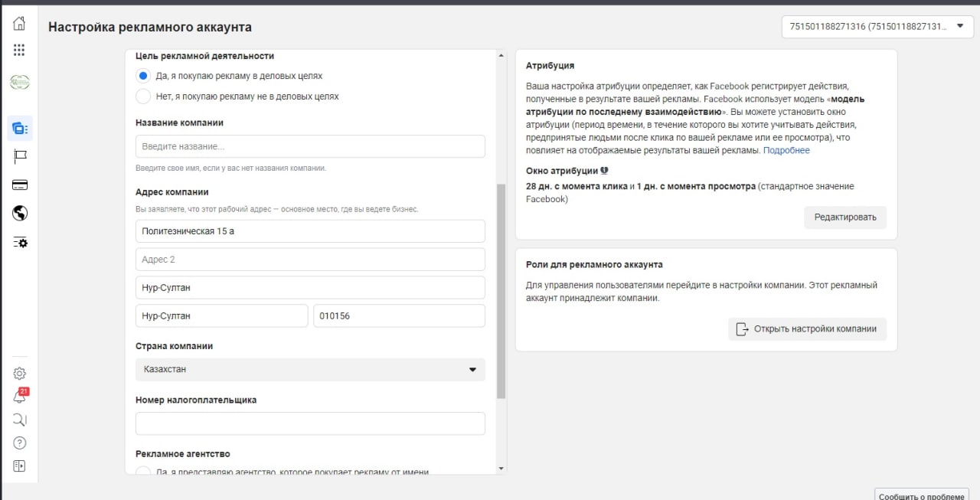Click scroll-down arrow of form panel
The image size is (980, 500).
(x=501, y=469)
